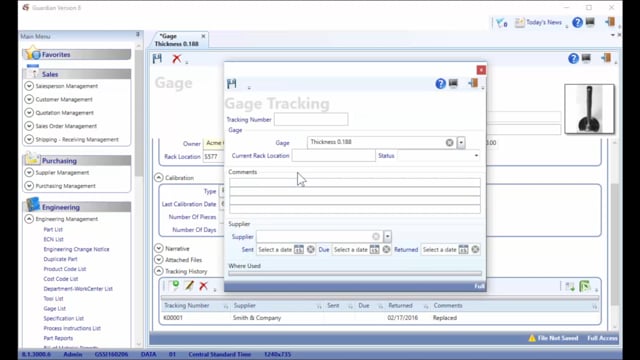Collapse the Calibration section
This screenshot has width=640, height=360.
click(159, 178)
